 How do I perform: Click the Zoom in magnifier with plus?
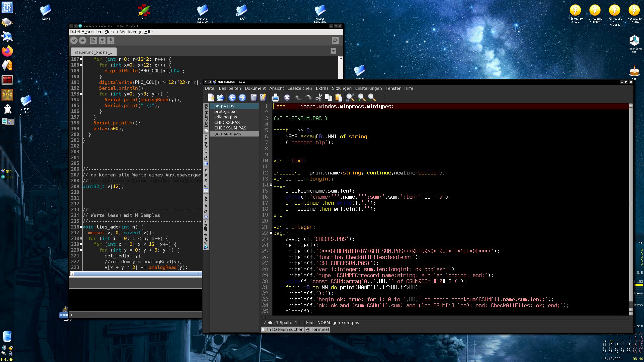click(361, 98)
